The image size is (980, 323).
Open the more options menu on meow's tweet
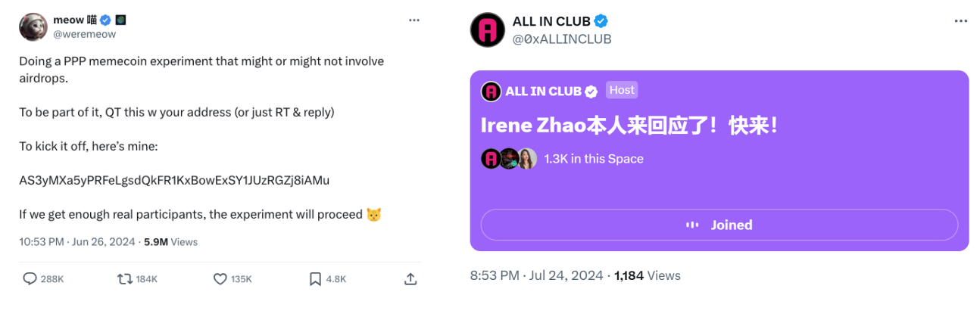tap(414, 20)
